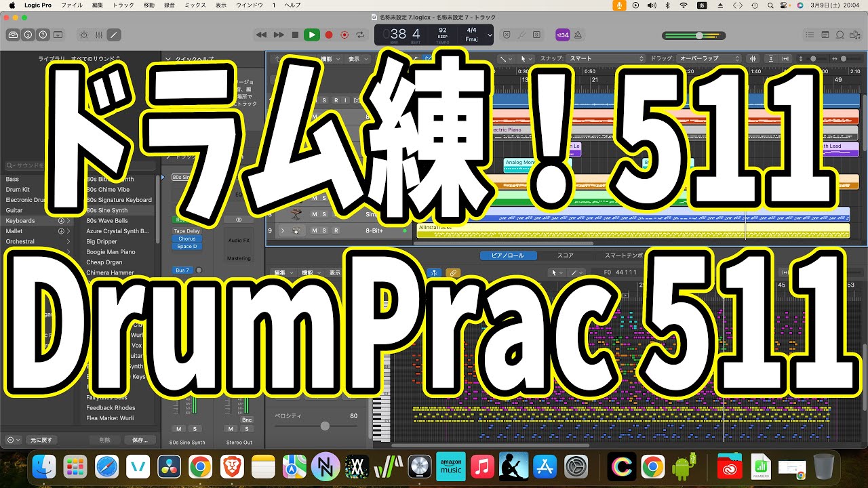868x488 pixels.
Task: Click the Quick Help question mark icon
Action: tap(43, 35)
